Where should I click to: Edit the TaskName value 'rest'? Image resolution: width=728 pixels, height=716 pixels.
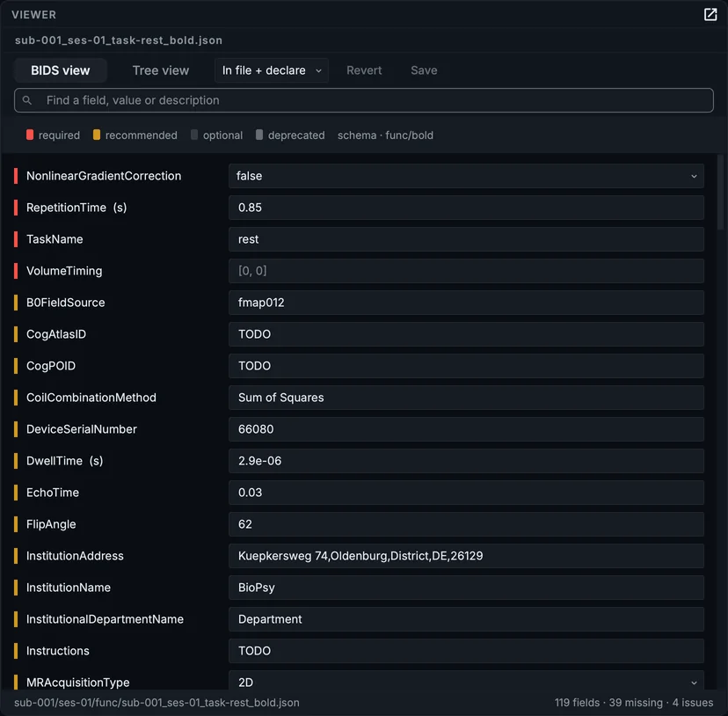tap(466, 239)
